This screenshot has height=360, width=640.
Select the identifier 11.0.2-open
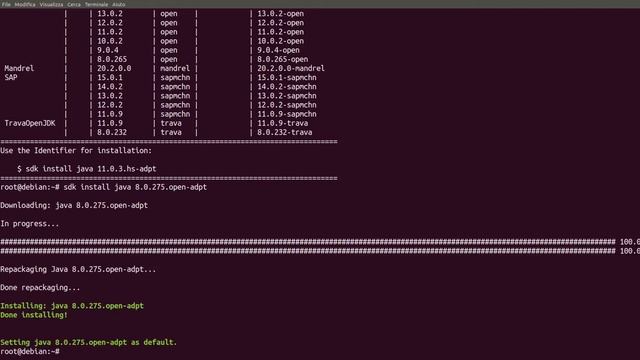coord(280,32)
